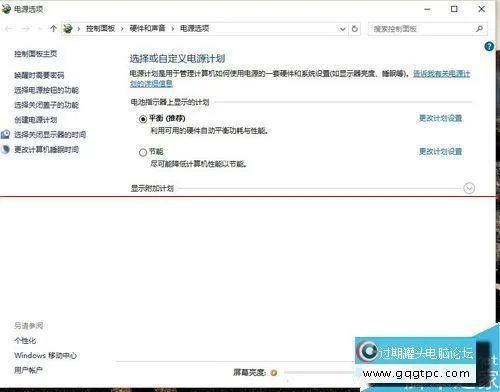
Task: Close the 电源选项 window
Action: [481, 9]
